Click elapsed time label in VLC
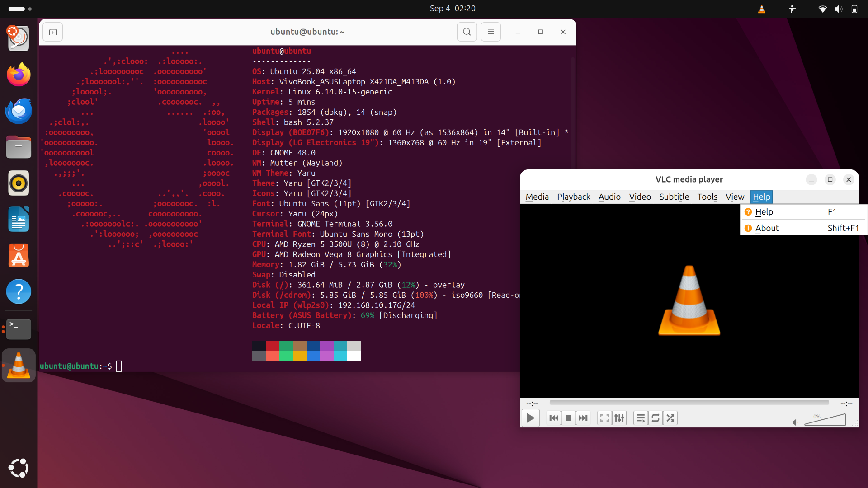The height and width of the screenshot is (488, 868). (x=532, y=403)
